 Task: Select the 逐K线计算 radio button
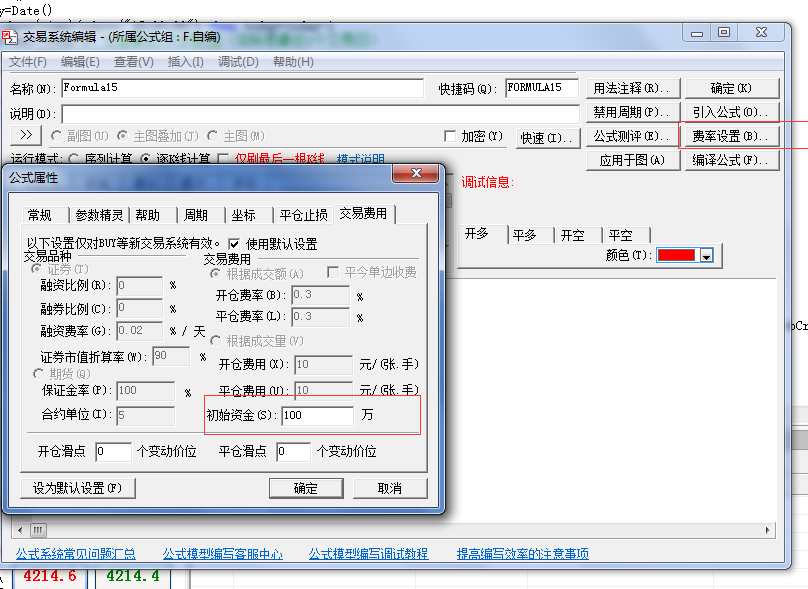click(147, 159)
